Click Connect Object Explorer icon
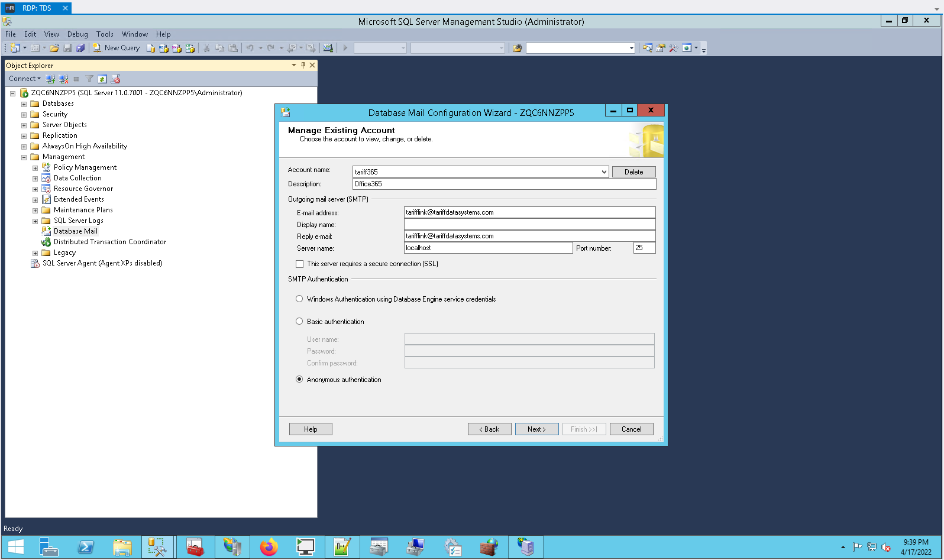The height and width of the screenshot is (560, 944). point(51,79)
